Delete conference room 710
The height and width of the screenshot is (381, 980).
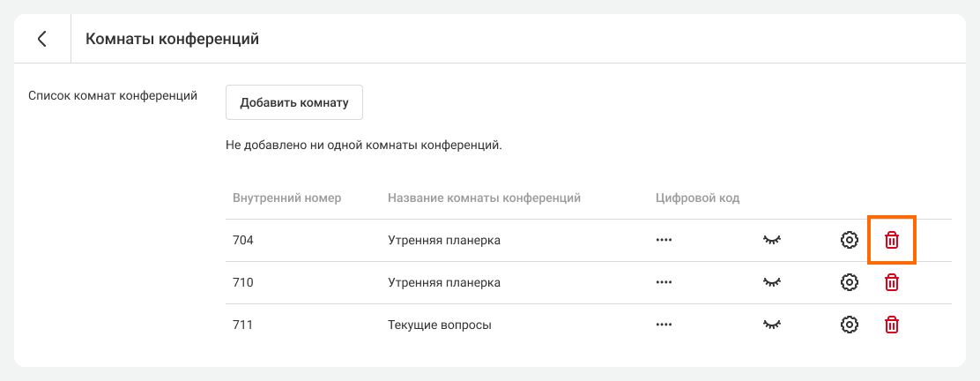point(892,282)
